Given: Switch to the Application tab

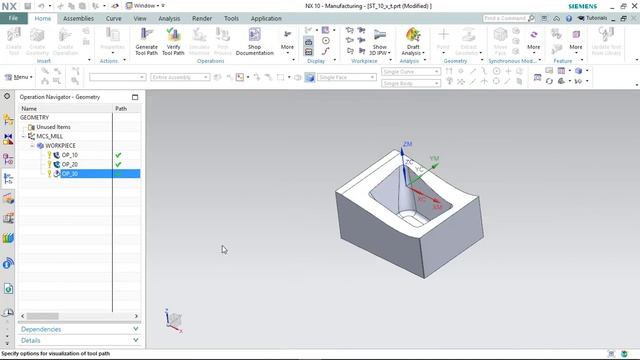Looking at the screenshot, I should 266,18.
